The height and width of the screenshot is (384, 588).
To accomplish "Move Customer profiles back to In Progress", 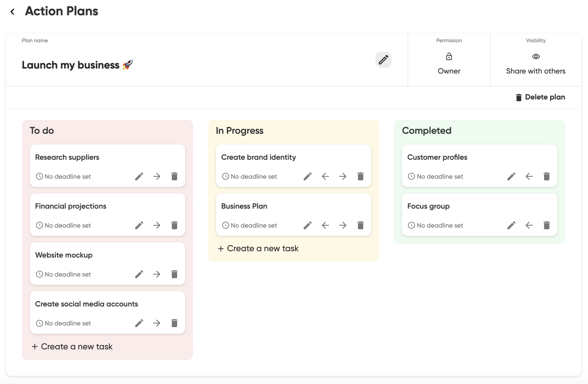I will (x=529, y=176).
